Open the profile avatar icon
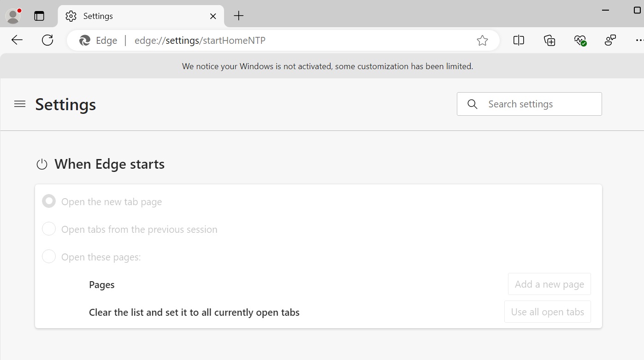 (12, 15)
